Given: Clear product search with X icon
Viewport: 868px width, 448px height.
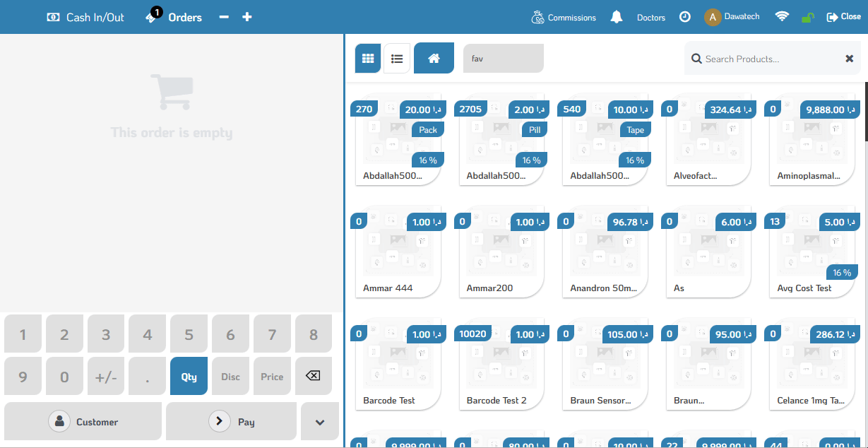Looking at the screenshot, I should [850, 59].
